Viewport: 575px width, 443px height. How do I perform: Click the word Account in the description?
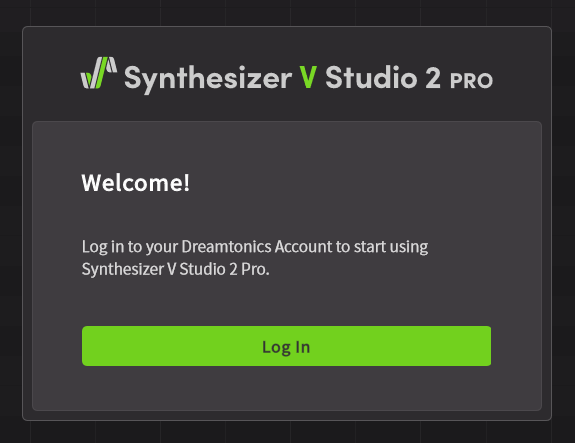tap(303, 246)
